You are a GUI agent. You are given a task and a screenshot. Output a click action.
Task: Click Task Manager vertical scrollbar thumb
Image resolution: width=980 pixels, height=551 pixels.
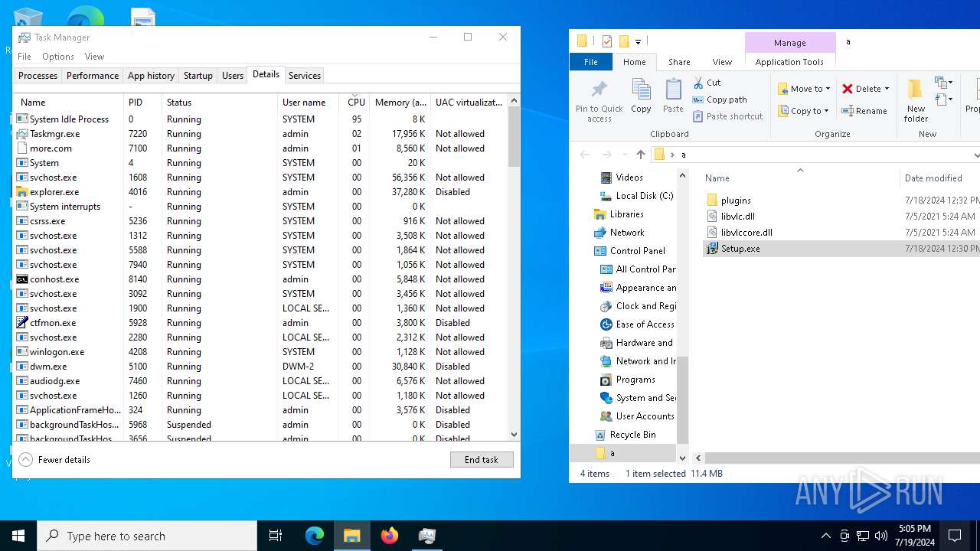pyautogui.click(x=514, y=136)
